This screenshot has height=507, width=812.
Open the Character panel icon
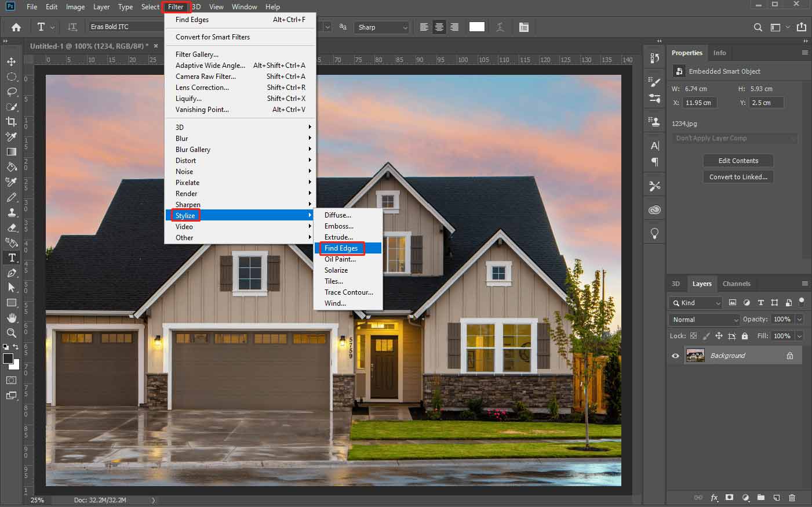(x=654, y=146)
